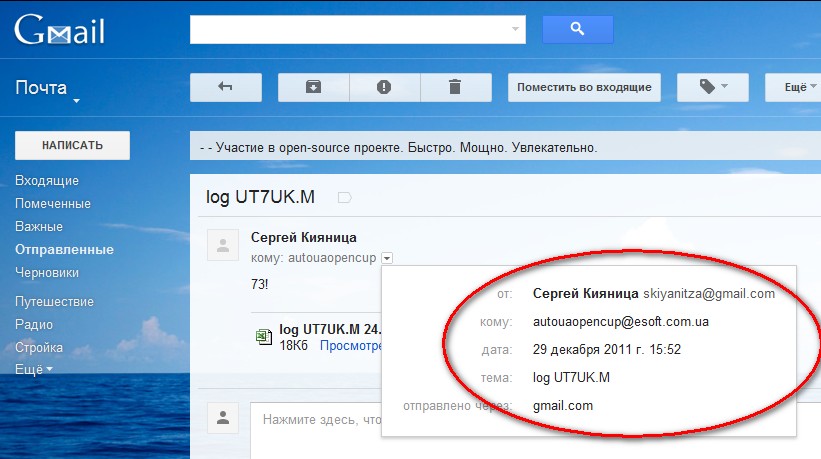Toggle importance marker next to subject
821x459 pixels.
[x=345, y=197]
